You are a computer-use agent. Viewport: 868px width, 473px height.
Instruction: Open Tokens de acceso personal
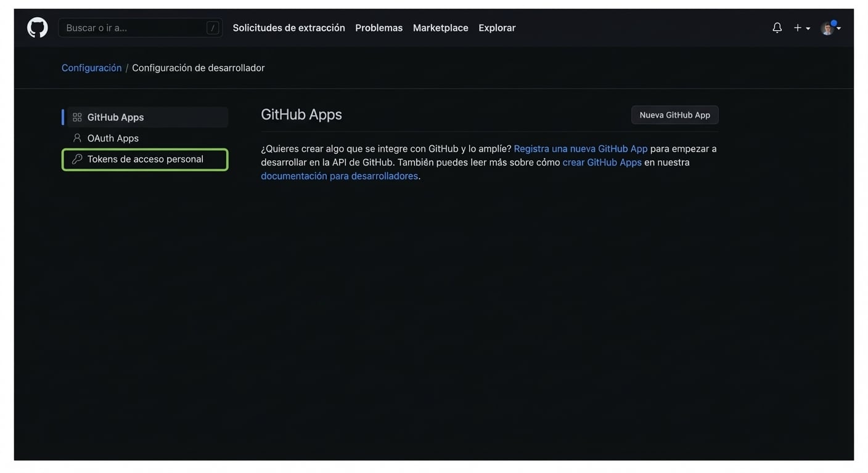[145, 159]
